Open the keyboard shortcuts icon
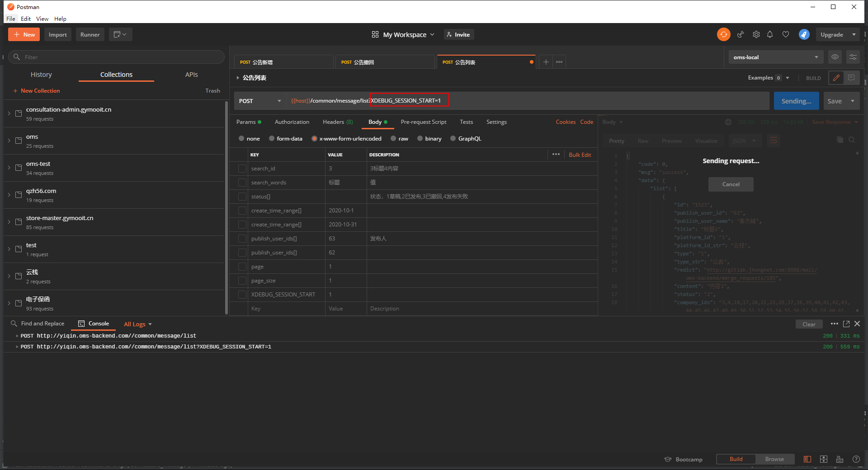Viewport: 868px width, 470px height. (x=840, y=459)
